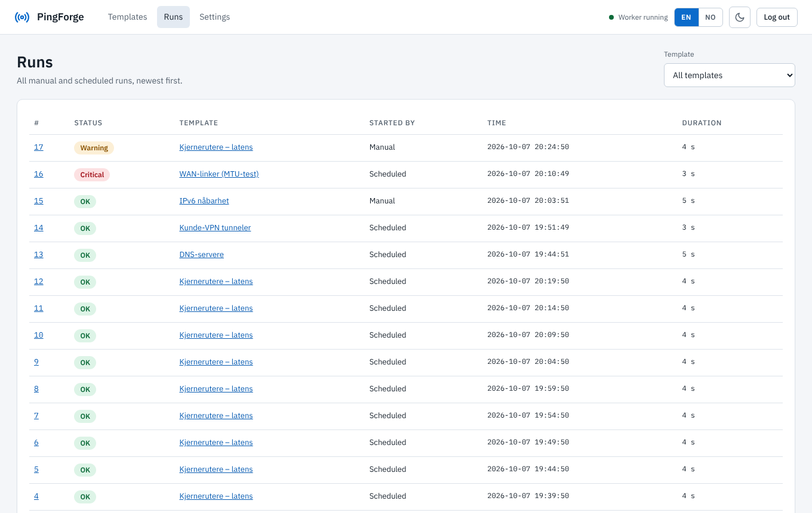Click the STATUS column header

[88, 123]
